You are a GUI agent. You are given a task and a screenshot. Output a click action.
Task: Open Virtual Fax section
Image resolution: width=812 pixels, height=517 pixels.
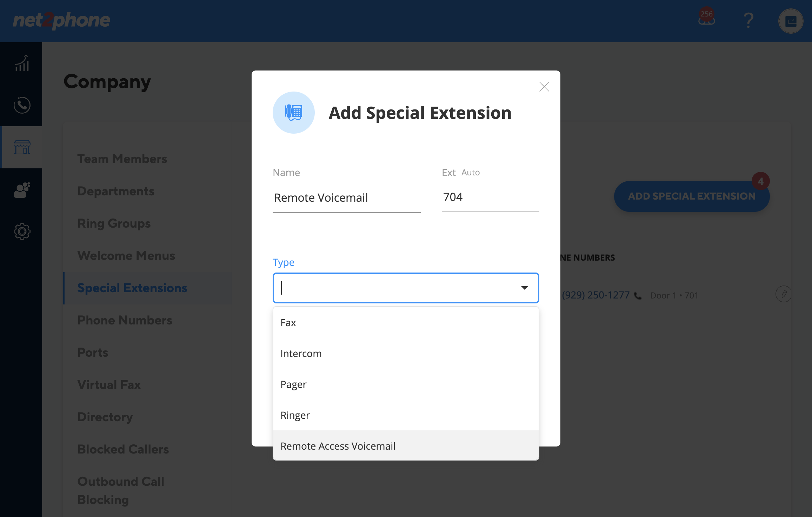[x=109, y=385]
